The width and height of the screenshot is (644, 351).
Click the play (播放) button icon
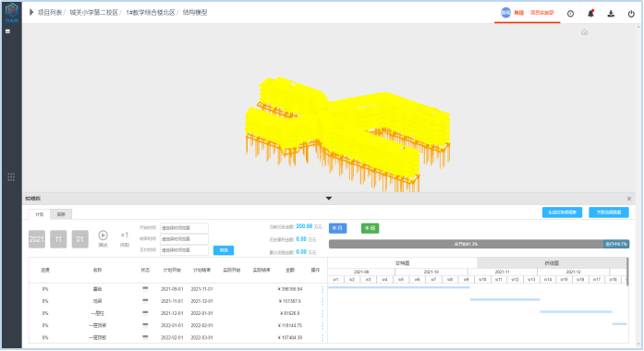103,236
